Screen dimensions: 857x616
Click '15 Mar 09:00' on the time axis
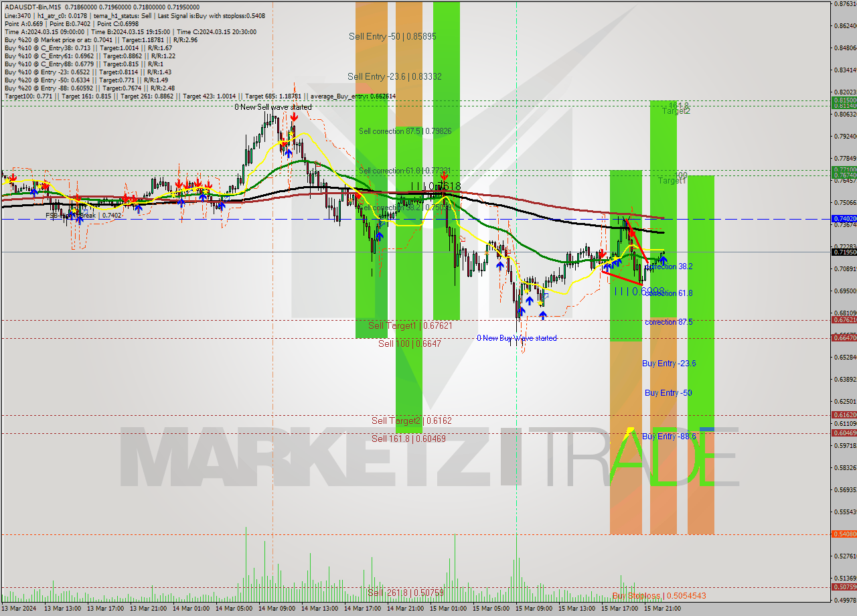pos(534,609)
